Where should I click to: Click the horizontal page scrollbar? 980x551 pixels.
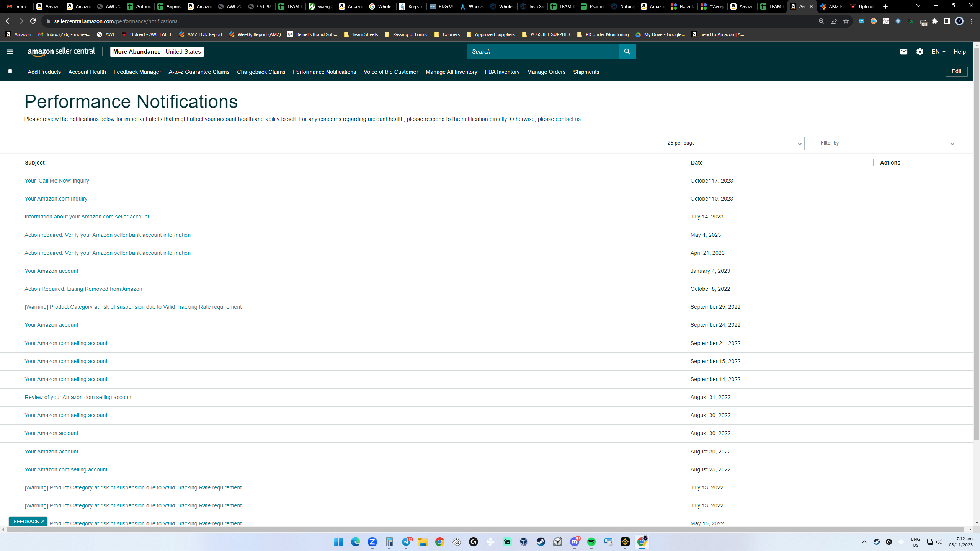(485, 530)
